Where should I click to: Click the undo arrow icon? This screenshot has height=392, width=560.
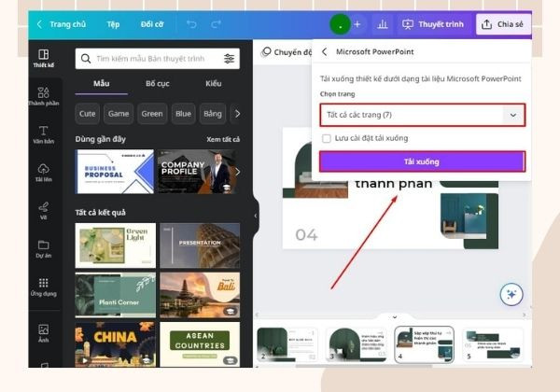point(191,24)
